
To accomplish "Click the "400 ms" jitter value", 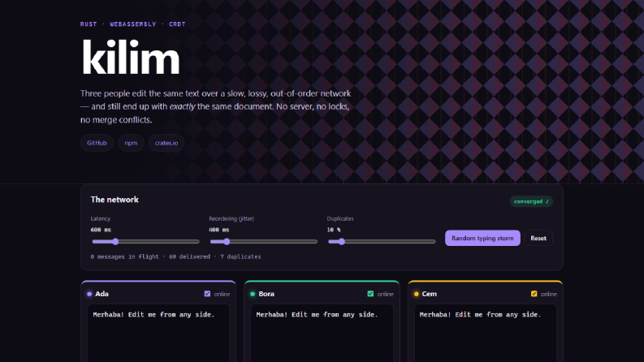I will click(219, 230).
